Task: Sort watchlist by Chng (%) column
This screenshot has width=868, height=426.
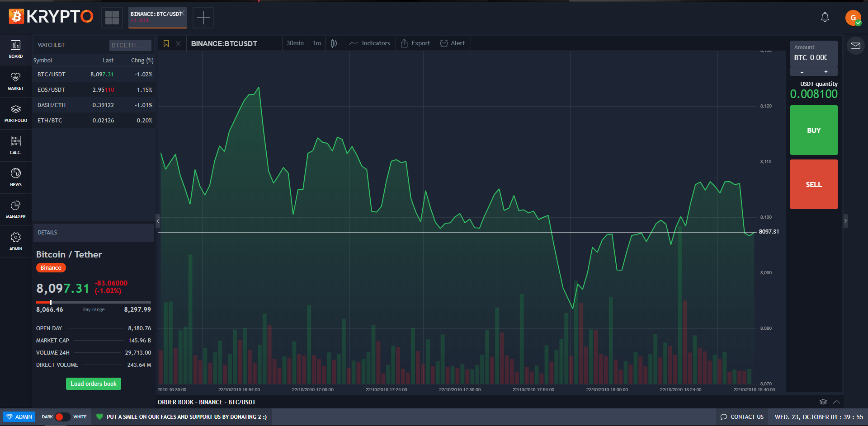Action: pyautogui.click(x=142, y=61)
